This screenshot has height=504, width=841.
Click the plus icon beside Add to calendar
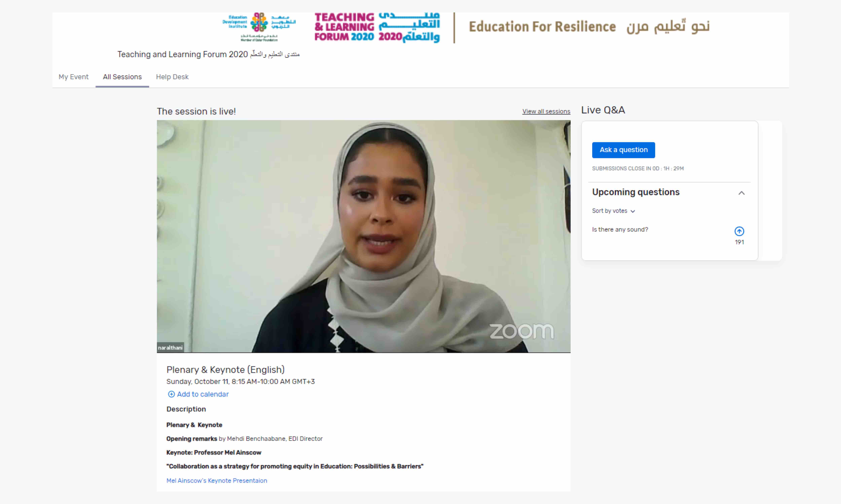171,394
